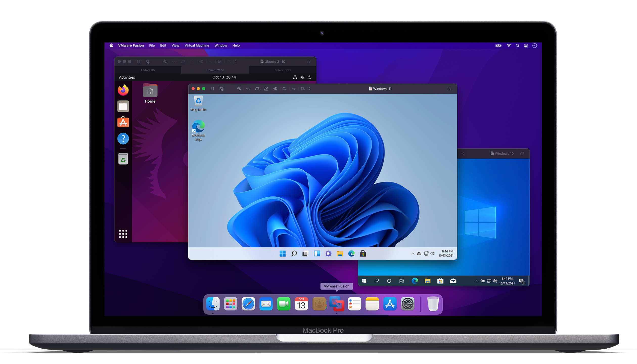637x364 pixels.
Task: Switch to the FreeBSD 13 tab
Action: (x=282, y=70)
